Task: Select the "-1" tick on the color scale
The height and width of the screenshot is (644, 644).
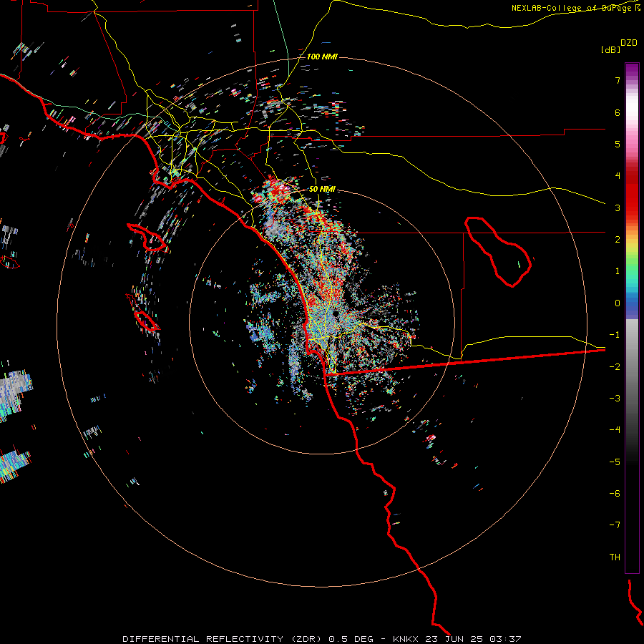Action: [615, 335]
